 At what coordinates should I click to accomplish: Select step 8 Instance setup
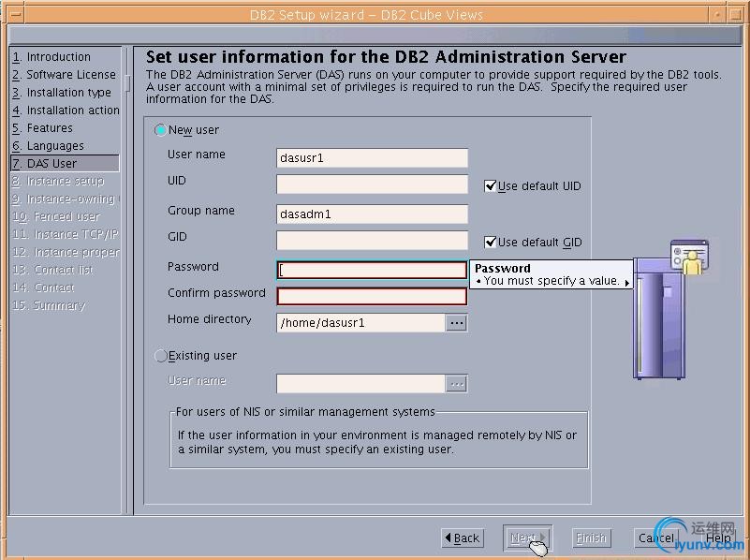pos(58,182)
